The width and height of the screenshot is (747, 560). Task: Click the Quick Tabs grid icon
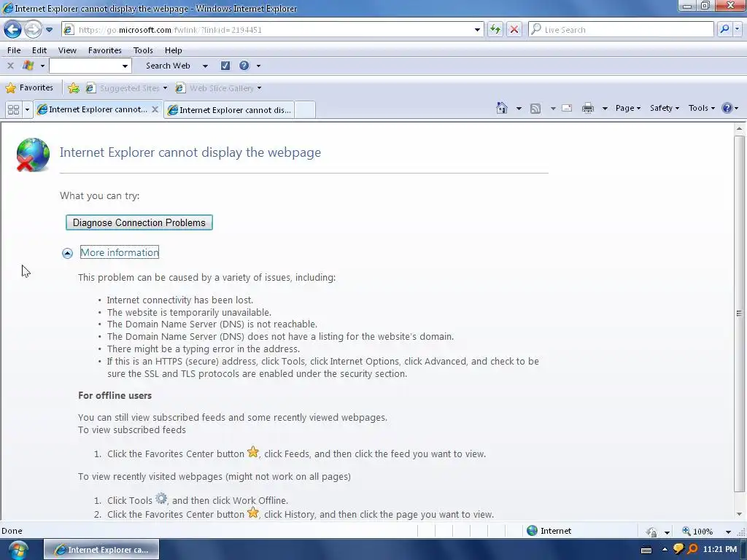[13, 109]
